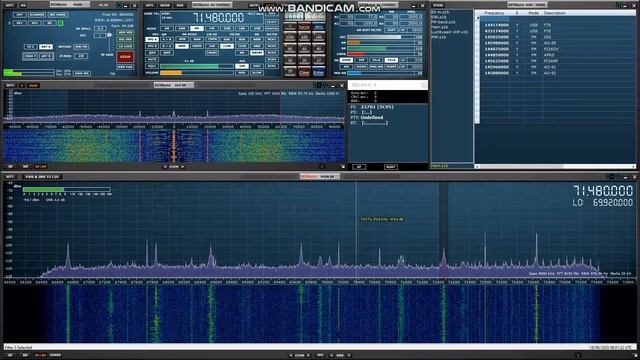Open SETT in the RX Control window
The height and width of the screenshot is (360, 640).
(x=150, y=5)
